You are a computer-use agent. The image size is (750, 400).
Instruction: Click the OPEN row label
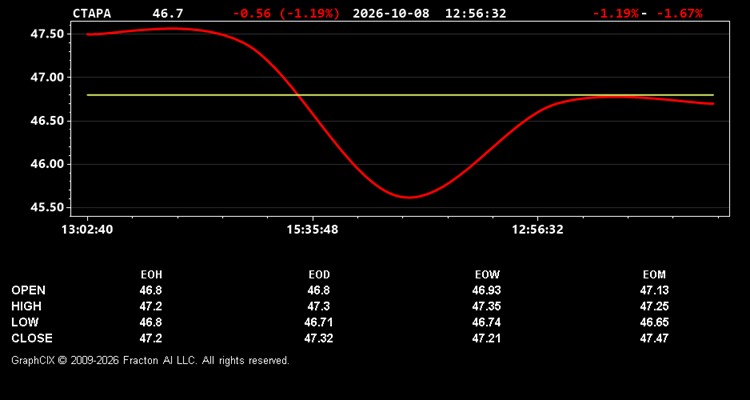click(x=29, y=290)
